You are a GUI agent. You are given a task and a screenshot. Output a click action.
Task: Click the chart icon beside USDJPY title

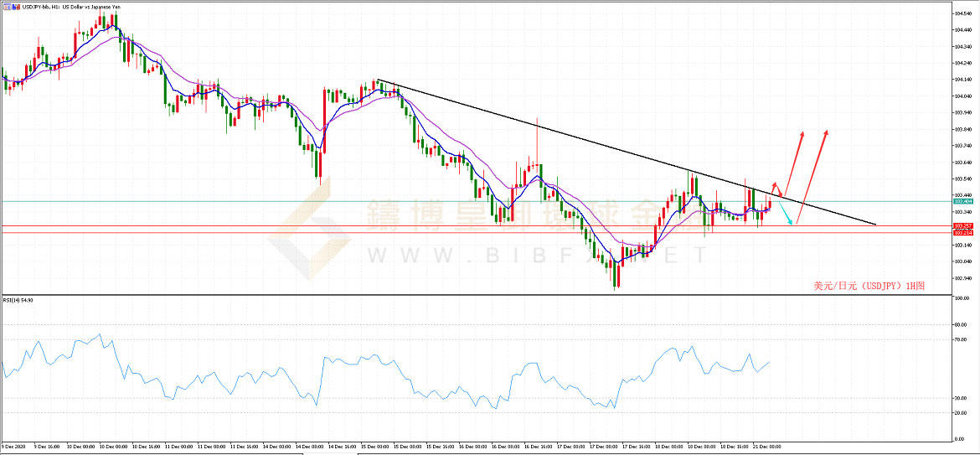[7, 6]
